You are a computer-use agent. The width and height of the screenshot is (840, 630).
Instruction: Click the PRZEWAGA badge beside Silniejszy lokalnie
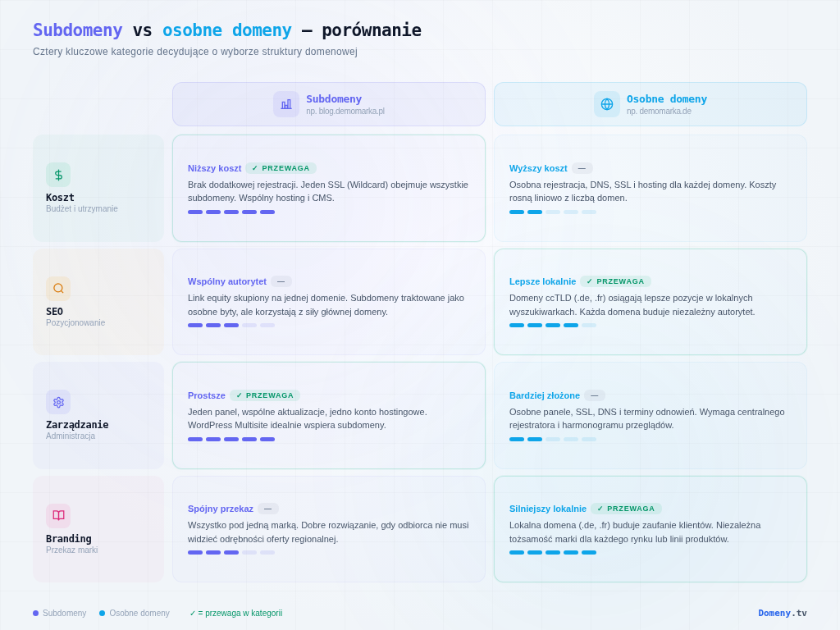(x=626, y=509)
